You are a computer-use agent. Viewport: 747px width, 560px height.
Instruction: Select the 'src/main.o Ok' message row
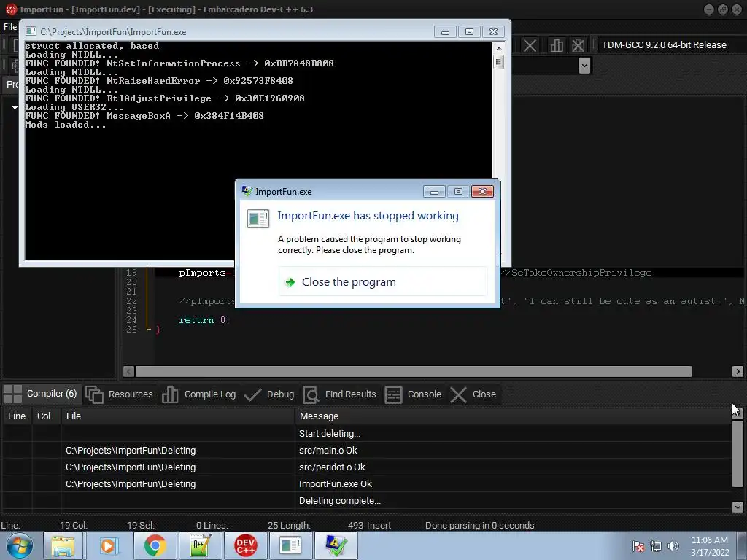pyautogui.click(x=367, y=450)
